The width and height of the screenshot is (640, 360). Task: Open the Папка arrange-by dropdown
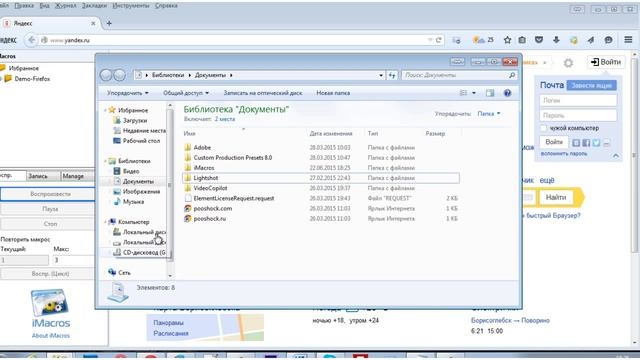(x=489, y=114)
